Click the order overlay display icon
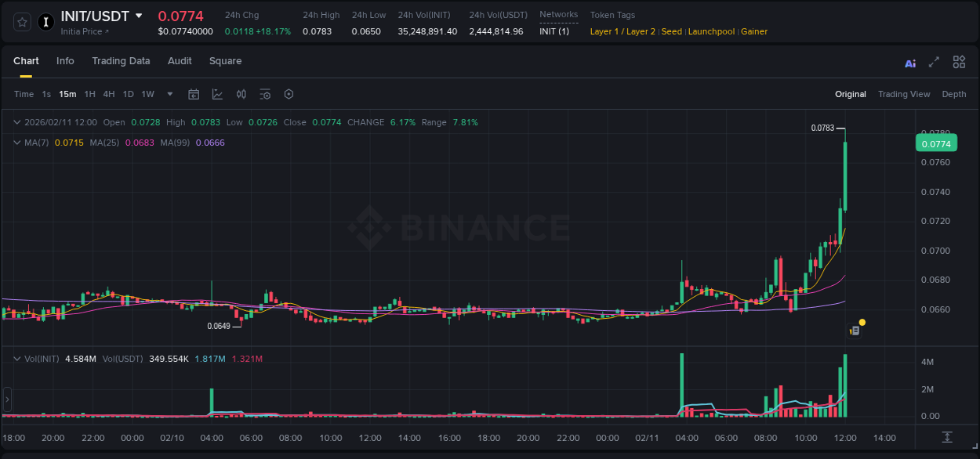Viewport: 980px width, 459px height. pos(265,94)
